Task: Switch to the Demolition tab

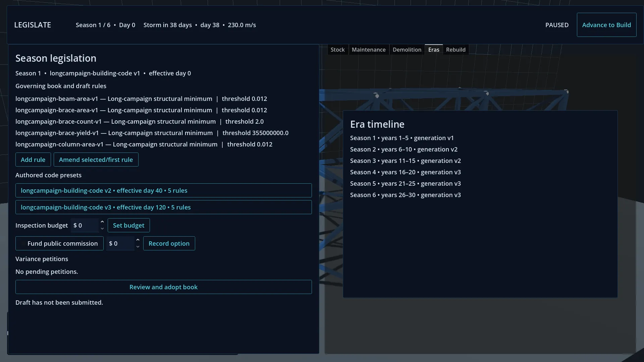Action: pos(407,50)
